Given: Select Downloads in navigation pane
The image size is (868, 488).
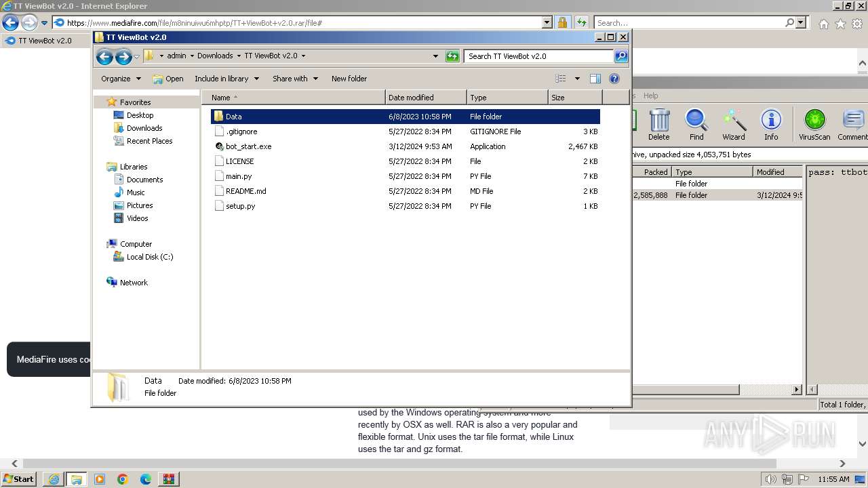Looking at the screenshot, I should 144,128.
